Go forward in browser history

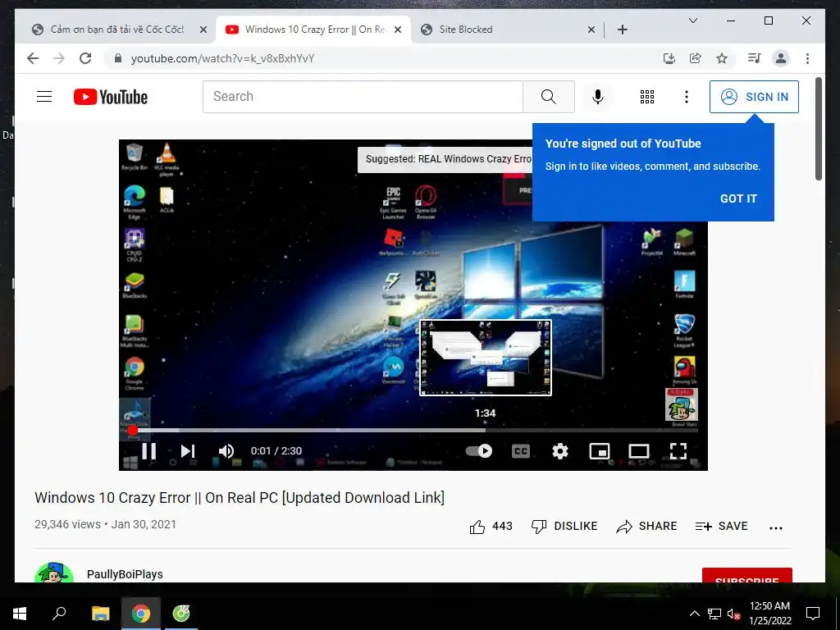(x=59, y=58)
